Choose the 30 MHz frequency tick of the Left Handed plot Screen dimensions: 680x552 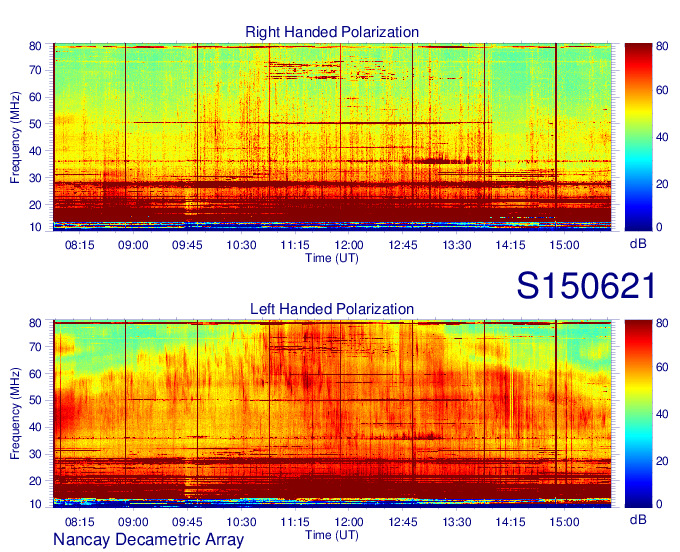point(36,454)
